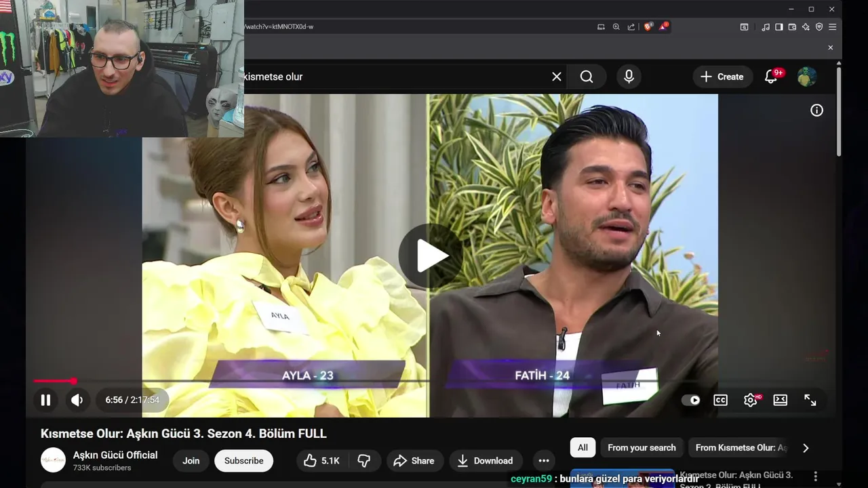Click the video title text
Screen dimensions: 868x488
(x=184, y=433)
